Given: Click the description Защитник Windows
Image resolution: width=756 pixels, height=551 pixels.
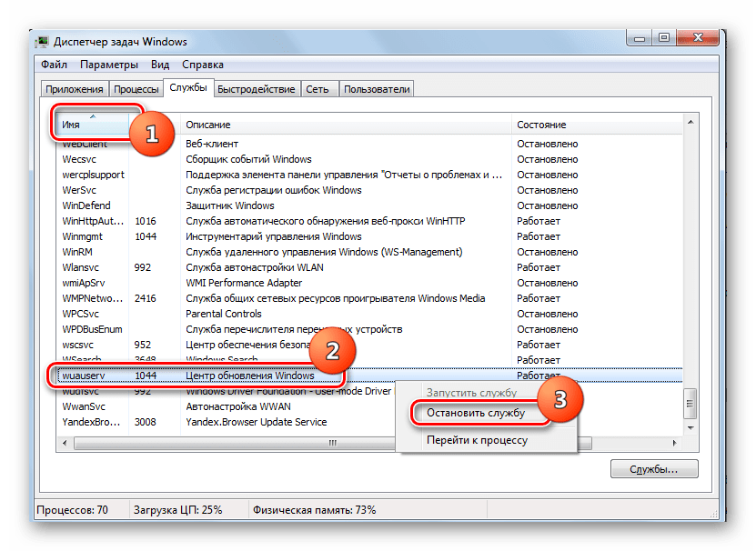Looking at the screenshot, I should coord(230,205).
